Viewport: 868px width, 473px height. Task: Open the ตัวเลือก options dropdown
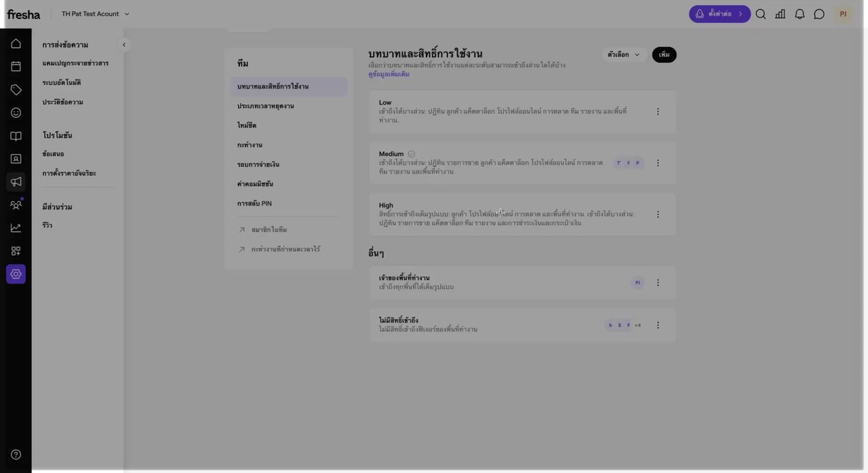(x=624, y=54)
